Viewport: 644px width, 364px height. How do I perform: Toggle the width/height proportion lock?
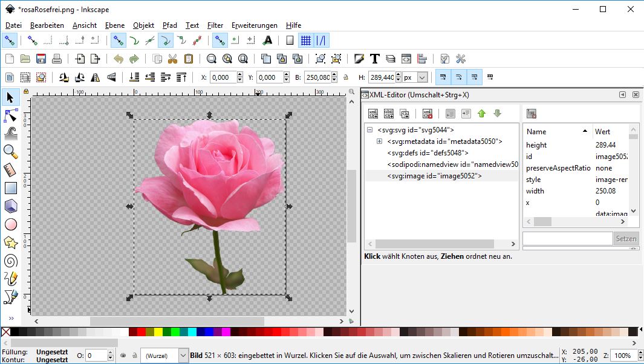[x=346, y=77]
